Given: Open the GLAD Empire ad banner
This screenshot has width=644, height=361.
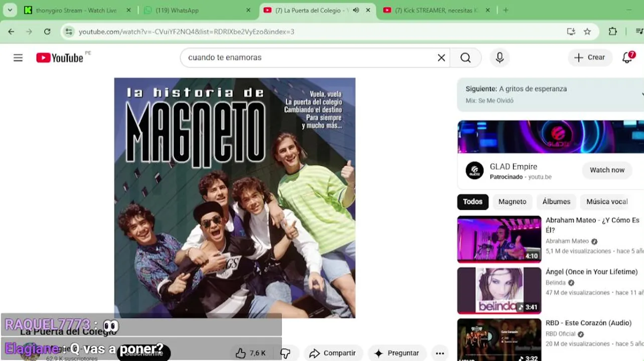Looking at the screenshot, I should coord(551,137).
